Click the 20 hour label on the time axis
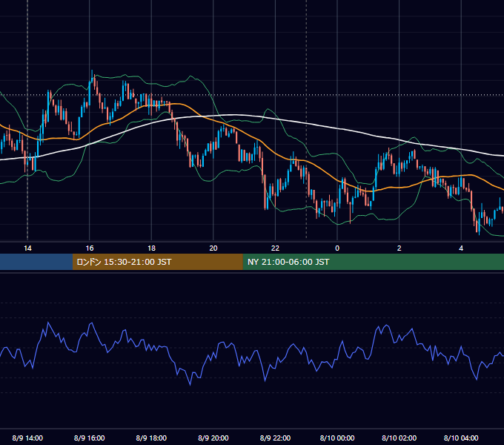Viewport: 504px width, 445px height. [x=213, y=248]
